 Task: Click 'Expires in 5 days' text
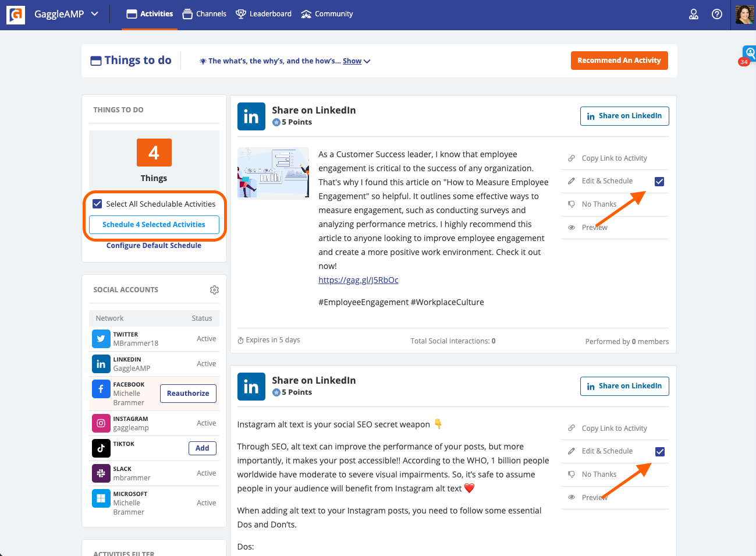[x=273, y=340]
